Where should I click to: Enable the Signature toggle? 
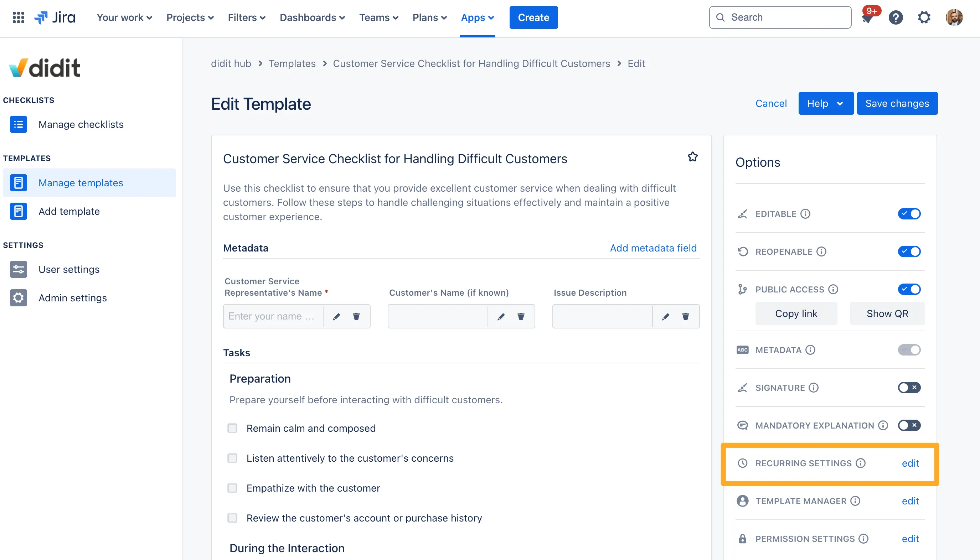[909, 387]
